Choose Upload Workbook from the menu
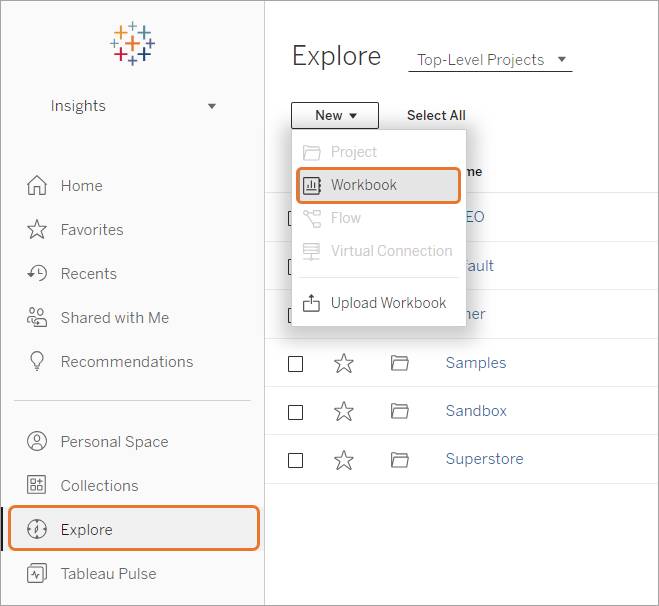Image resolution: width=659 pixels, height=606 pixels. point(378,303)
